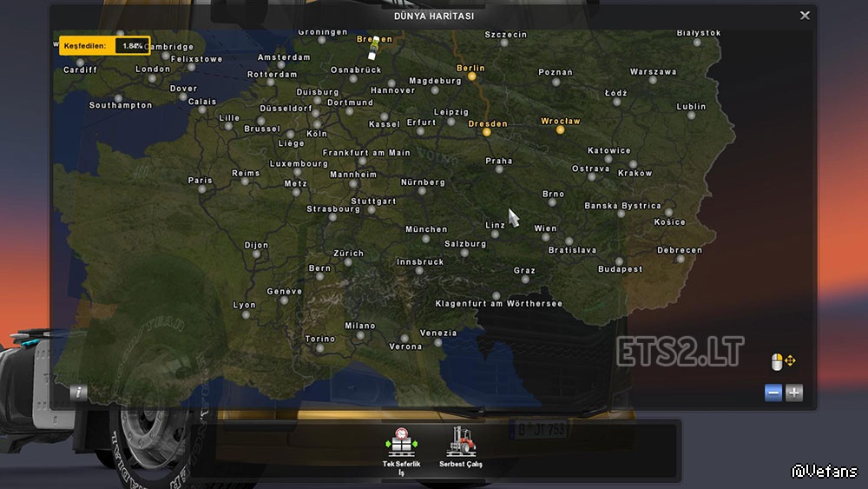Click the München city dot
This screenshot has height=489, width=868.
click(425, 239)
